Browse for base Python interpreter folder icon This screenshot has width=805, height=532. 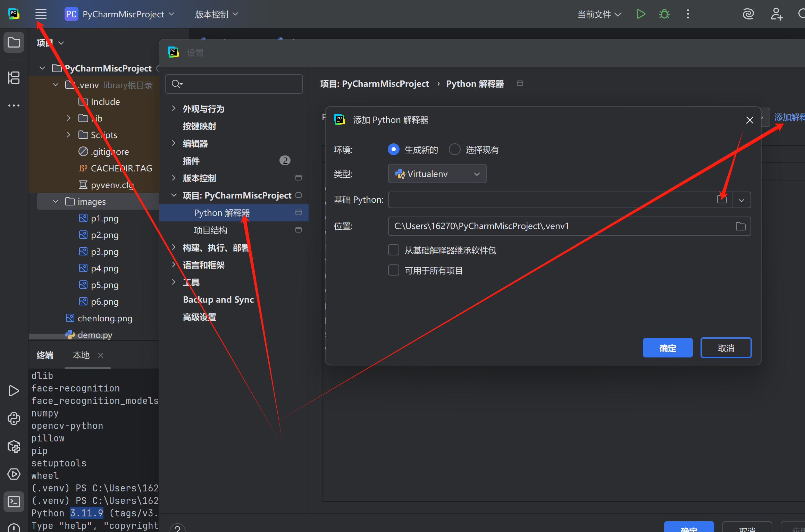(722, 200)
